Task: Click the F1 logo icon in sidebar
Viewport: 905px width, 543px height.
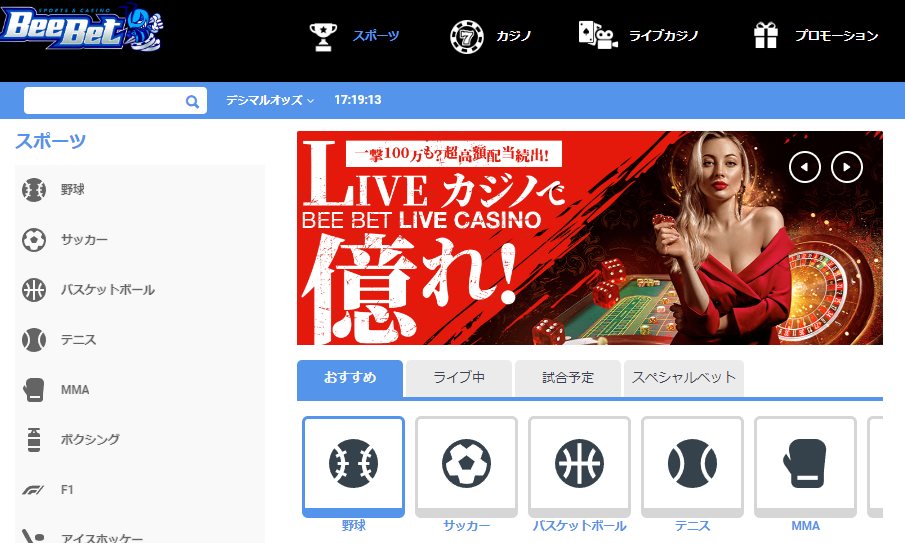Action: 34,490
